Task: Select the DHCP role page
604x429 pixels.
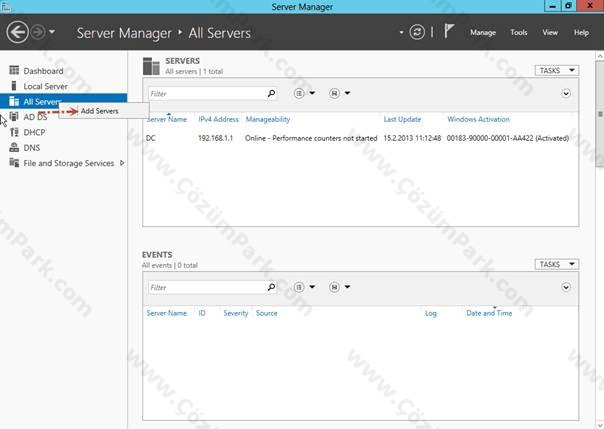Action: (x=34, y=132)
